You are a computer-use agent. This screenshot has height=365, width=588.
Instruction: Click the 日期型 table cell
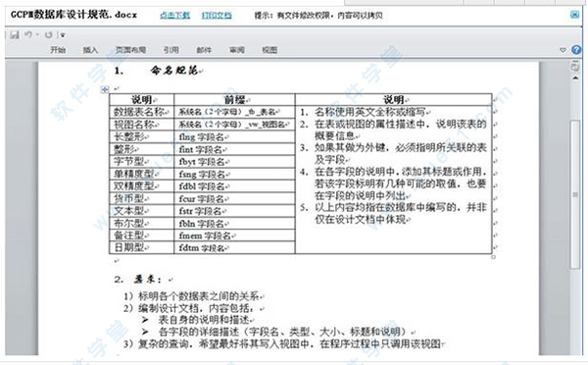tap(142, 248)
